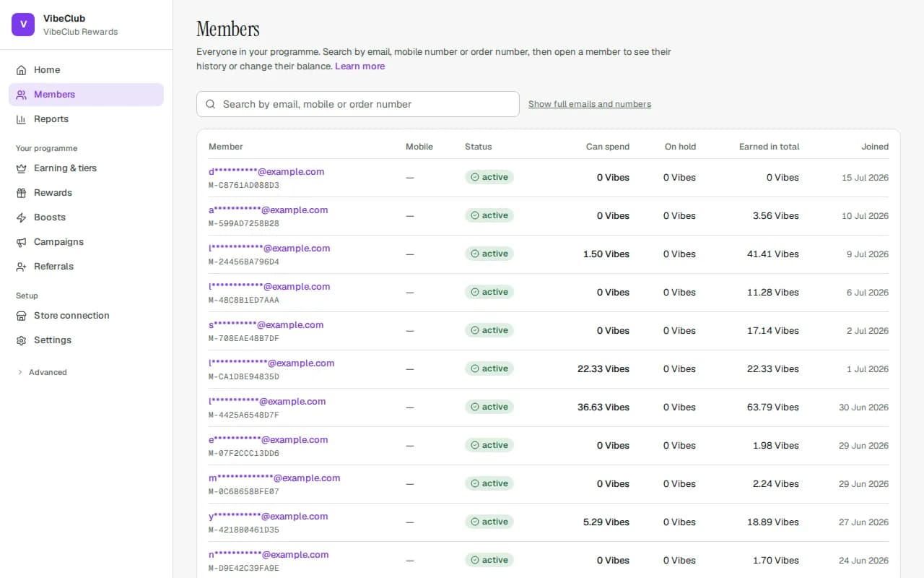Click the 36.63 Vibes can spend value
924x578 pixels.
click(x=603, y=407)
